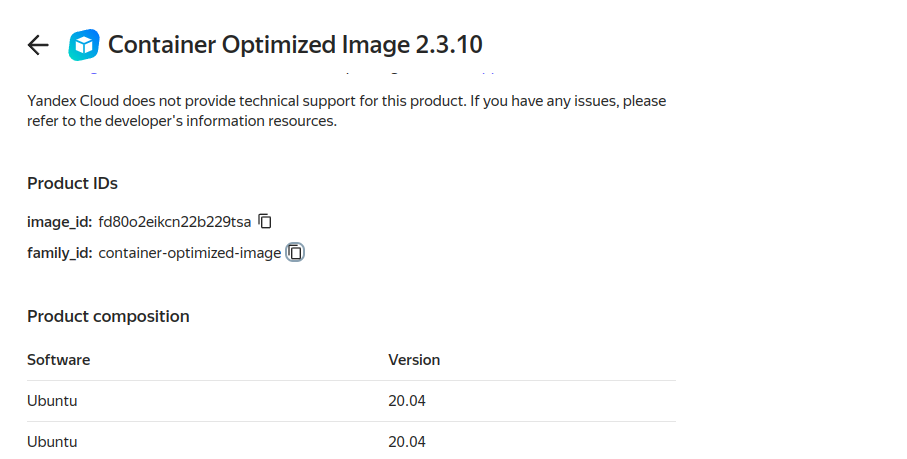Copy the family_id value
907x459 pixels.
pyautogui.click(x=295, y=252)
